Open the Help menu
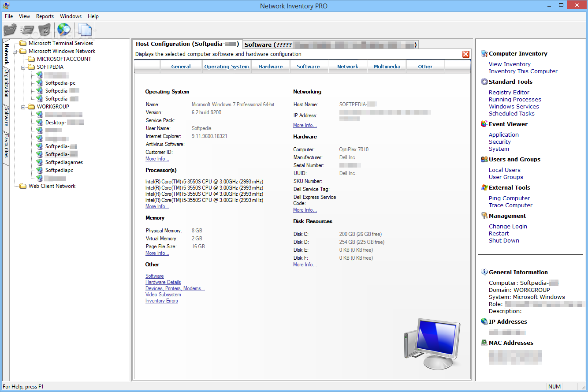Screen dimensions: 588x392 click(93, 16)
